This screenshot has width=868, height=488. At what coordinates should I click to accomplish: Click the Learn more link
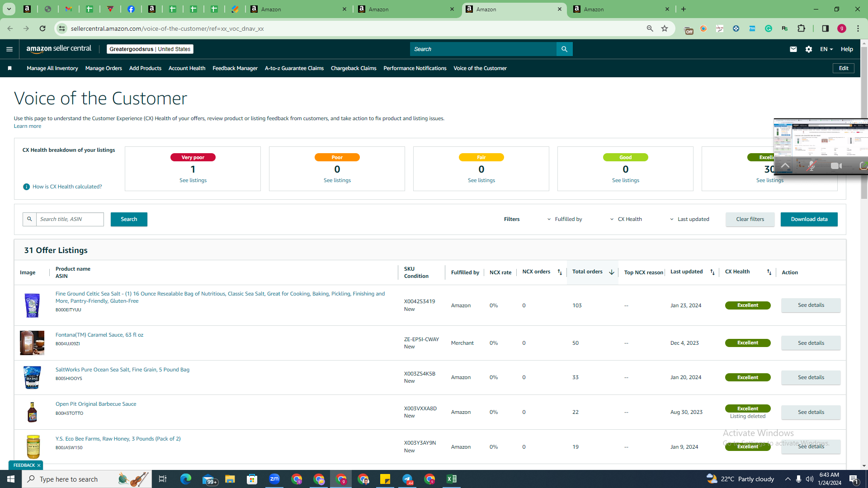tap(28, 126)
